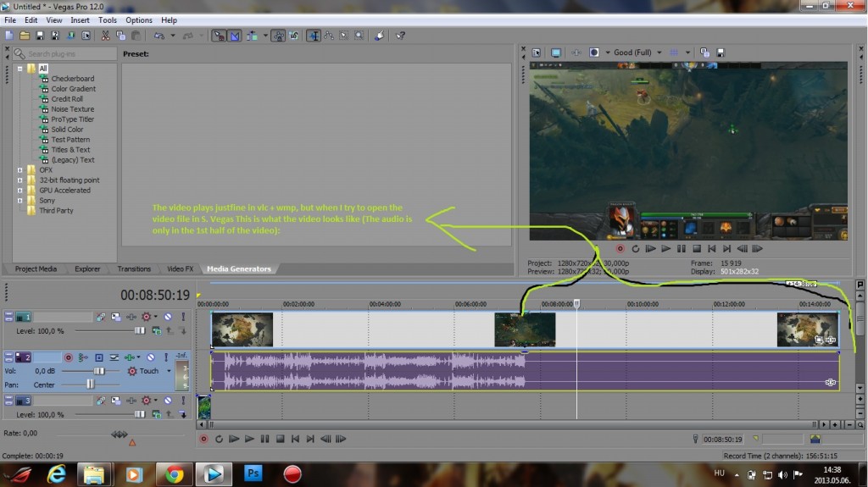Switch to the Explorer tab
The image size is (868, 487).
coord(87,269)
